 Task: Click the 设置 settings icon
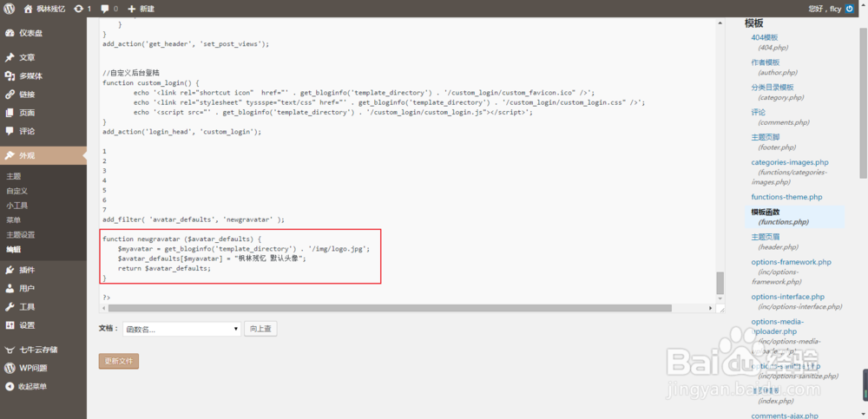[x=10, y=325]
